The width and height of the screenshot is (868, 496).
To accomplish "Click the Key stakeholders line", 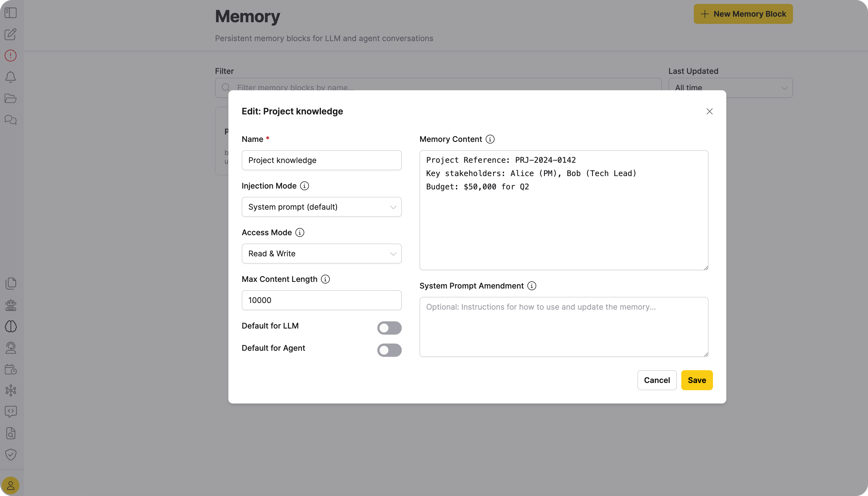I will pos(531,173).
